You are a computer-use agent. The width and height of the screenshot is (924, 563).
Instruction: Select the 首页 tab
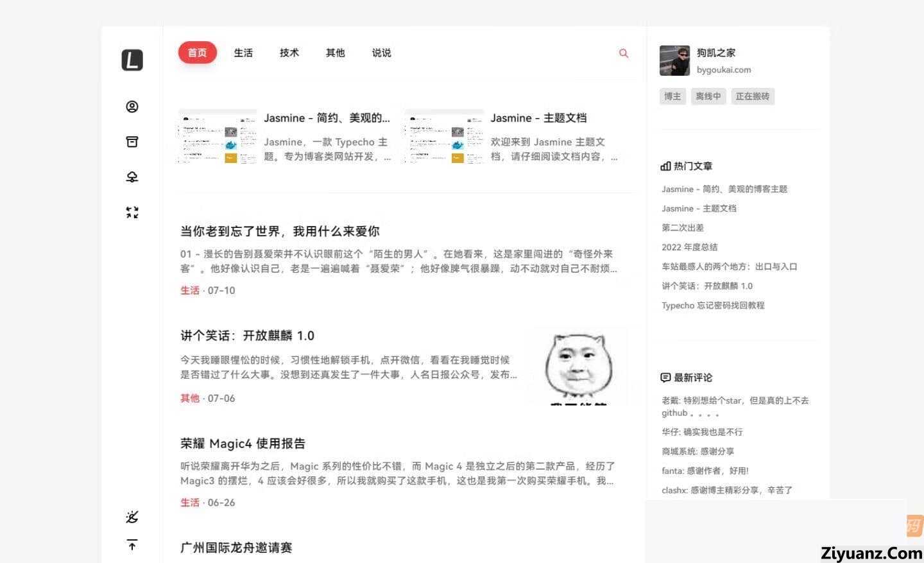pos(197,53)
